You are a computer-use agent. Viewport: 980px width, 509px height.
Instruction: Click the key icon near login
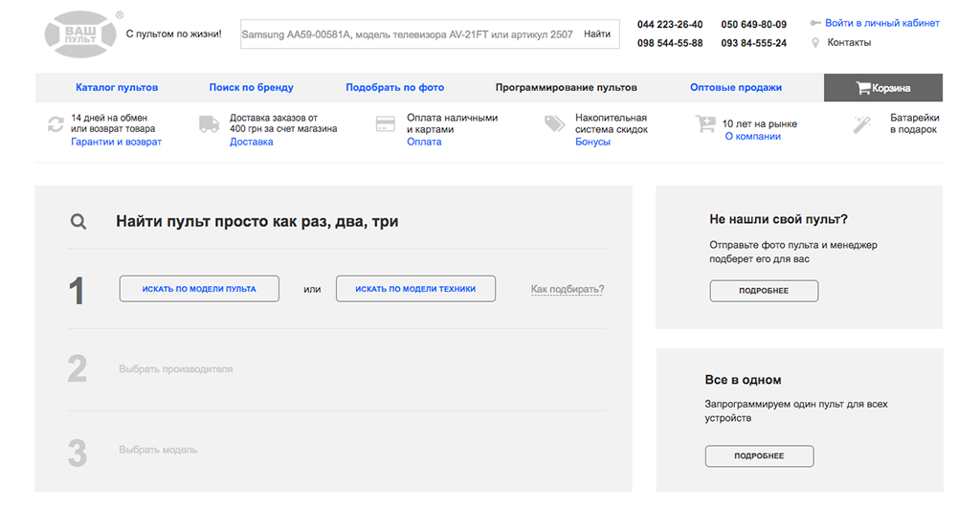[x=815, y=23]
